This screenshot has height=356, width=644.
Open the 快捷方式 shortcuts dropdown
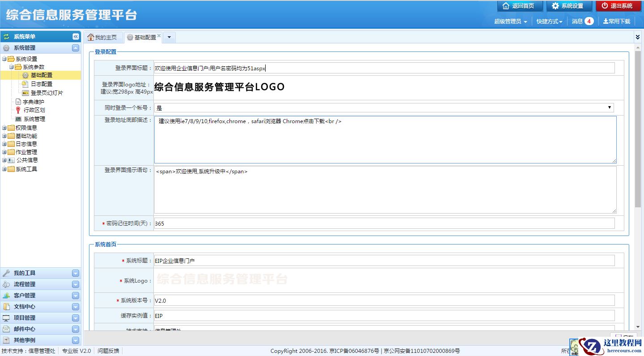[x=550, y=21]
